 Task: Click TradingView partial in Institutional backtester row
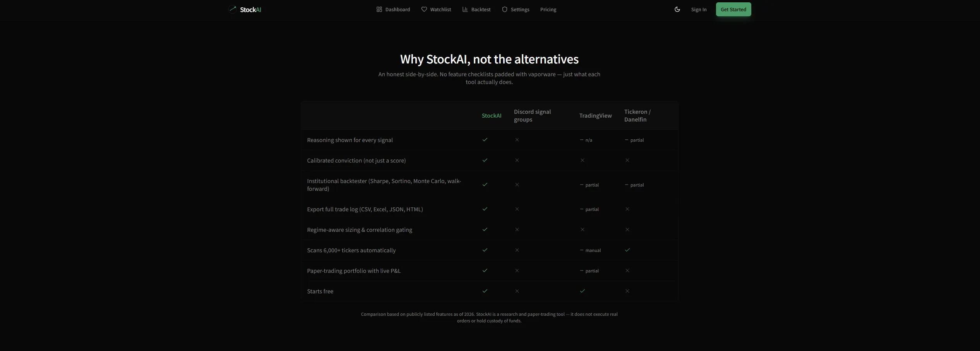(x=589, y=185)
